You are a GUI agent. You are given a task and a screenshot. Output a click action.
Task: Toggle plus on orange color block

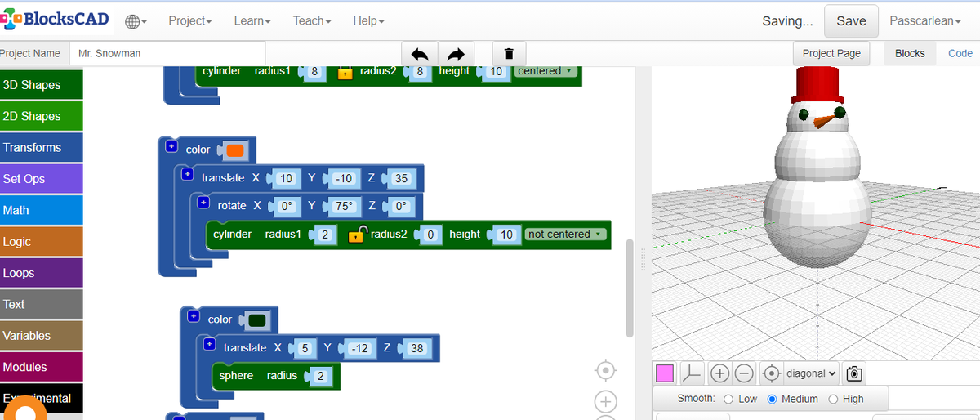pyautogui.click(x=171, y=146)
